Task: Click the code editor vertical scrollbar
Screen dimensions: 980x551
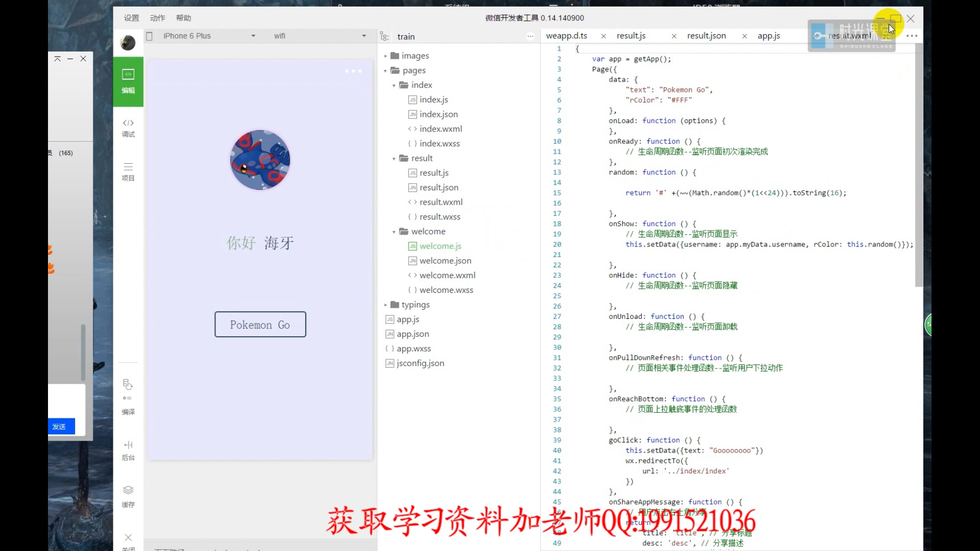Action: pyautogui.click(x=919, y=165)
